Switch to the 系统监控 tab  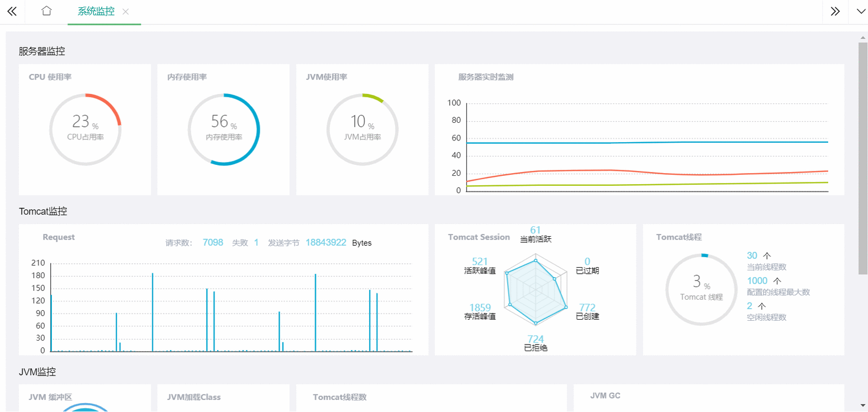click(96, 11)
